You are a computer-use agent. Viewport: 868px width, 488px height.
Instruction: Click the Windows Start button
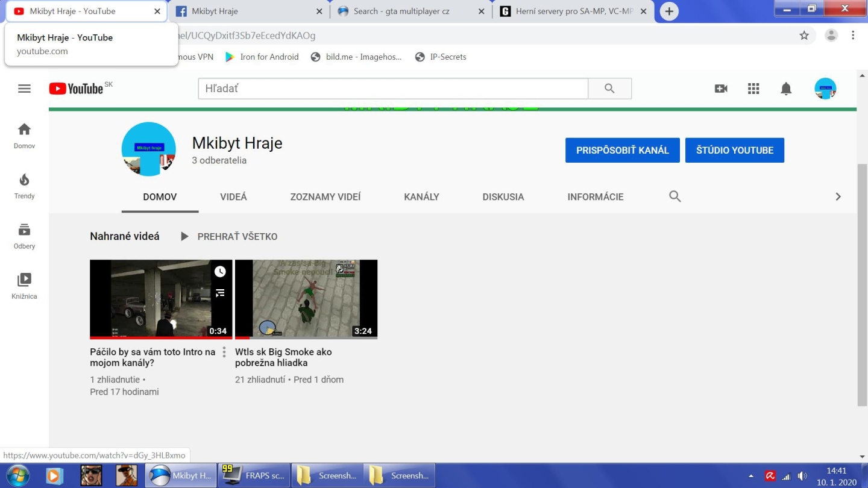17,475
